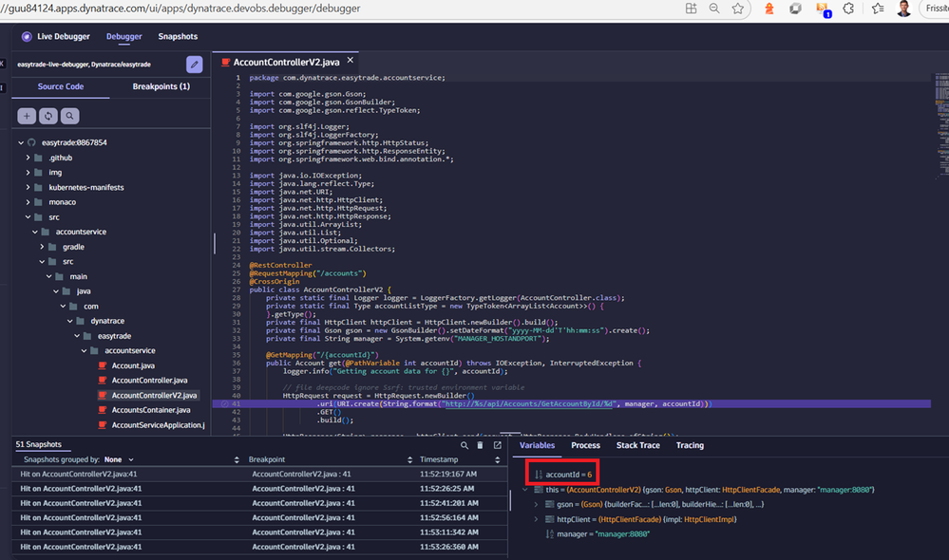Click the accountId = 6 variable entry

point(563,475)
